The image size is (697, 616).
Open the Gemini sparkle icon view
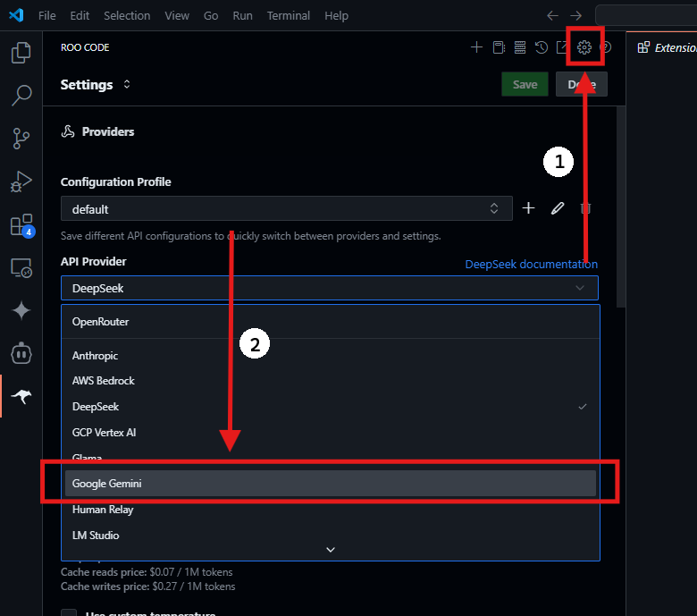pyautogui.click(x=21, y=310)
